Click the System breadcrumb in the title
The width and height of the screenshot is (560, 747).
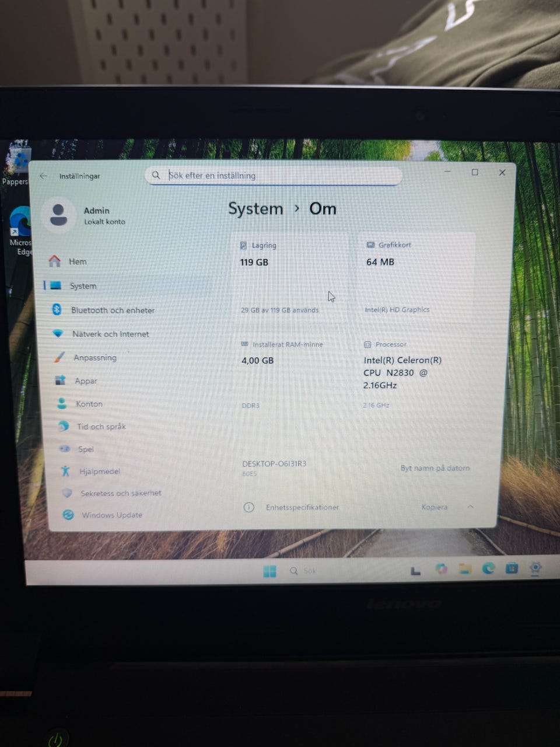(x=256, y=209)
